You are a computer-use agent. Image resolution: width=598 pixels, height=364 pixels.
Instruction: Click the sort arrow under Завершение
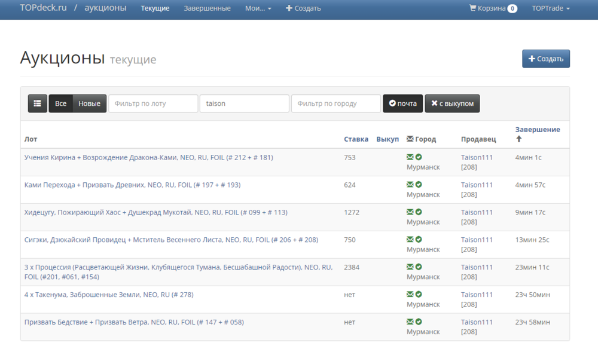[x=518, y=139]
